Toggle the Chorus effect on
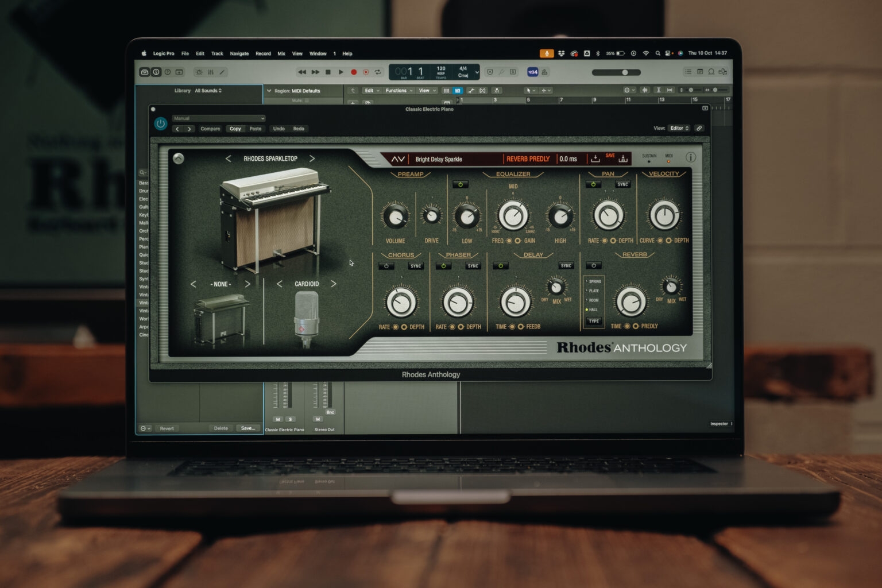The height and width of the screenshot is (588, 882). point(386,266)
